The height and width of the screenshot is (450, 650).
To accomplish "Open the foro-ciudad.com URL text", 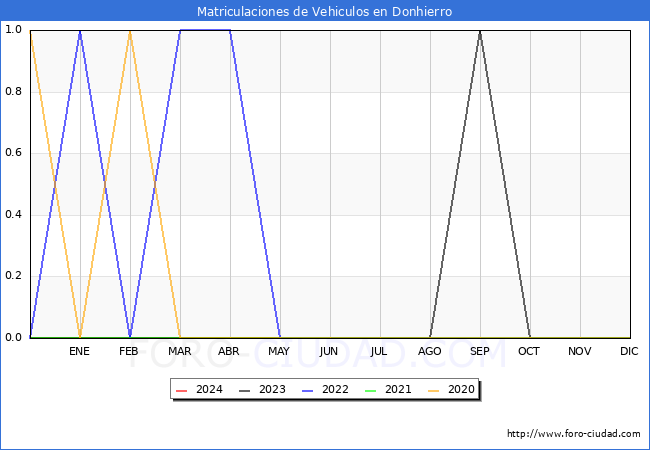I will [x=574, y=434].
